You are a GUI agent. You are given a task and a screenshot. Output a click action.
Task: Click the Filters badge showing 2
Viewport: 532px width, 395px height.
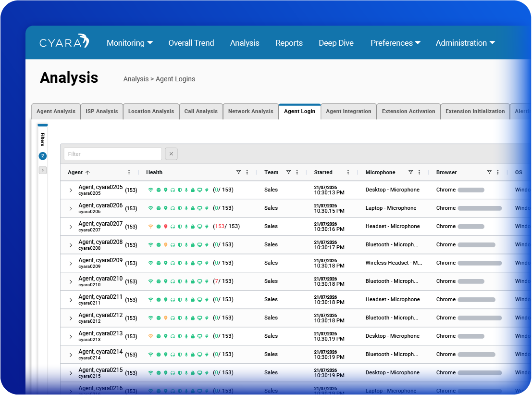43,156
